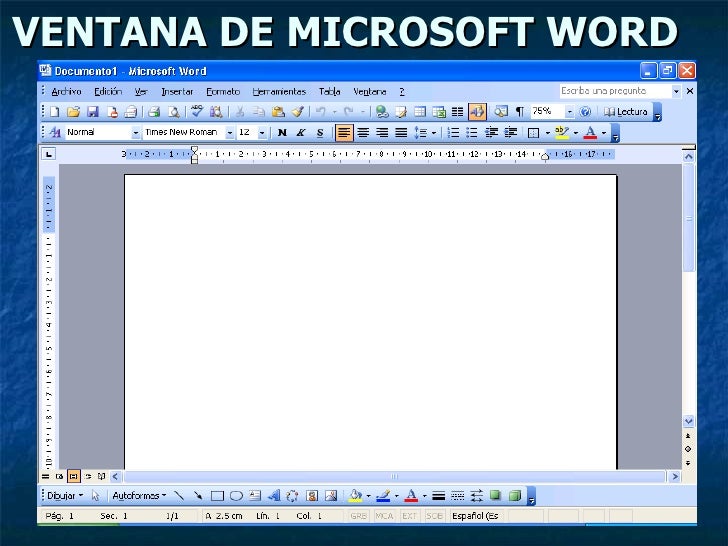Click the Word Help question mark icon
This screenshot has width=728, height=546.
coord(585,112)
